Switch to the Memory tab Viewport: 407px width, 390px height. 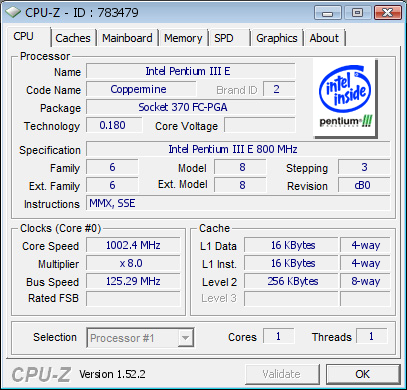click(x=183, y=38)
